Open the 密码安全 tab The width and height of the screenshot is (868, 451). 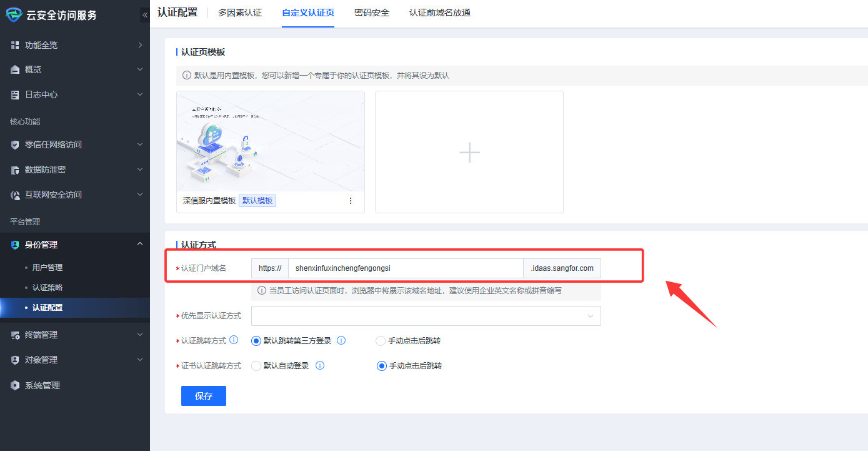click(372, 13)
